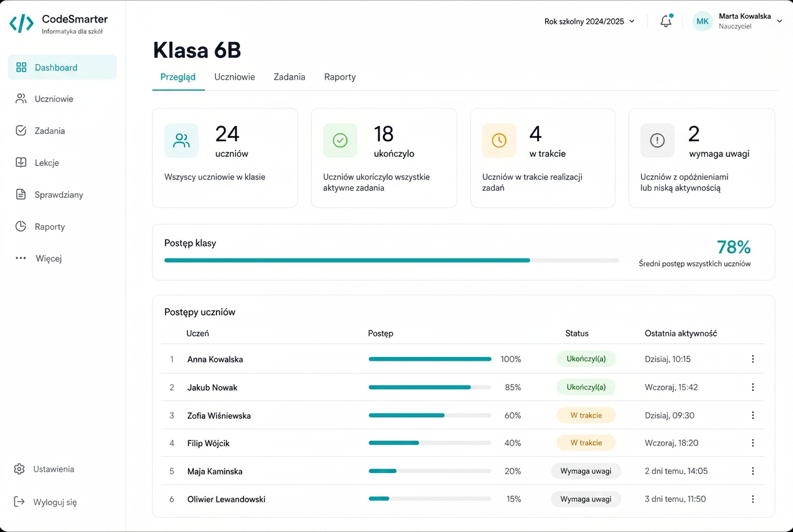793x532 pixels.
Task: Switch to the Raporty tab
Action: (340, 77)
